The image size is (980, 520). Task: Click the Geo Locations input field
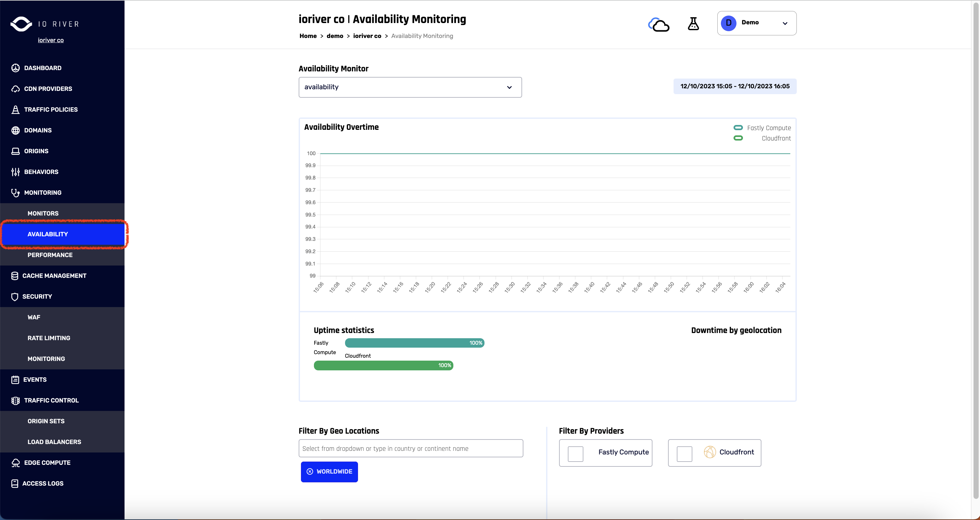click(x=411, y=448)
